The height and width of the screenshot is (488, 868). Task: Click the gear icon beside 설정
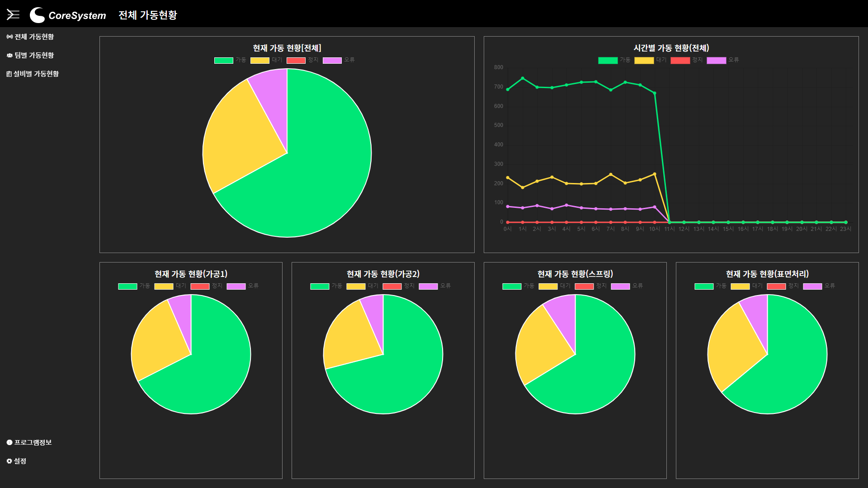9,461
